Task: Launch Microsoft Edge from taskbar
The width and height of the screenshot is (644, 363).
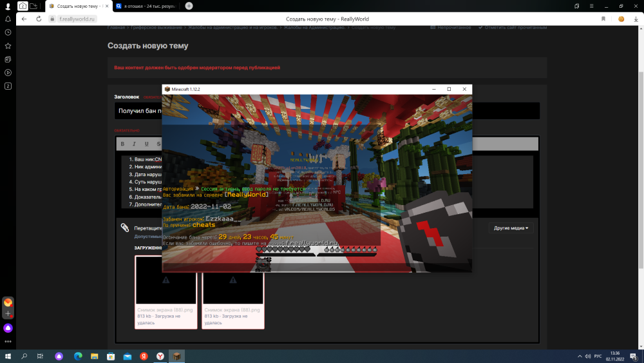Action: (x=78, y=357)
